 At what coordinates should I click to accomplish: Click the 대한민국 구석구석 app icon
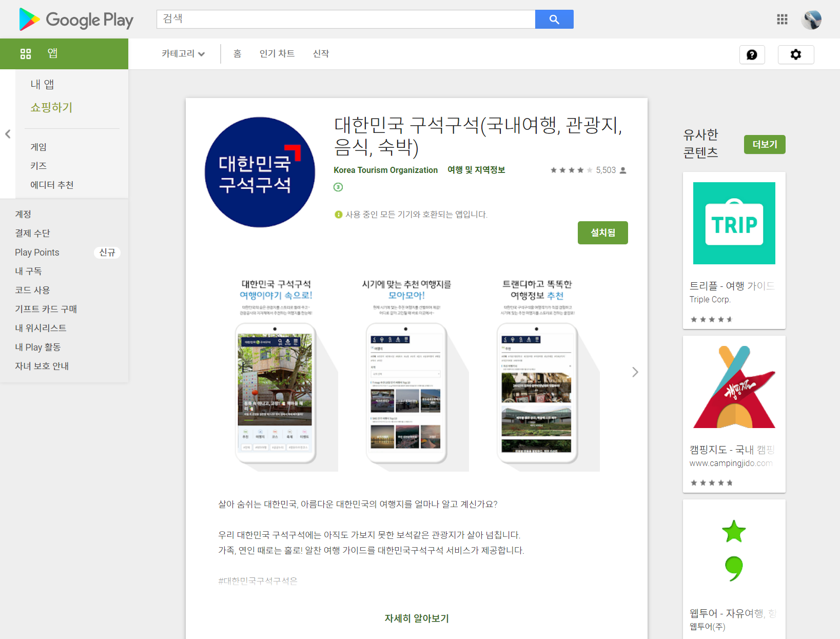coord(260,172)
